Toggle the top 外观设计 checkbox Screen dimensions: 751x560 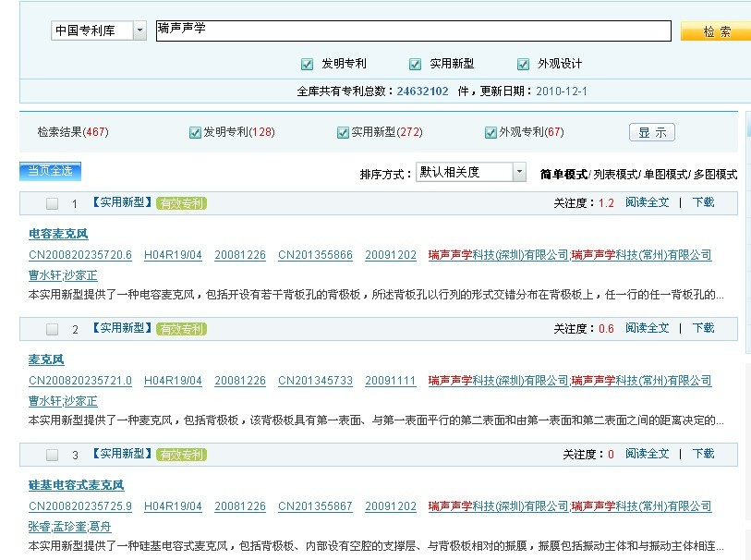[x=525, y=64]
